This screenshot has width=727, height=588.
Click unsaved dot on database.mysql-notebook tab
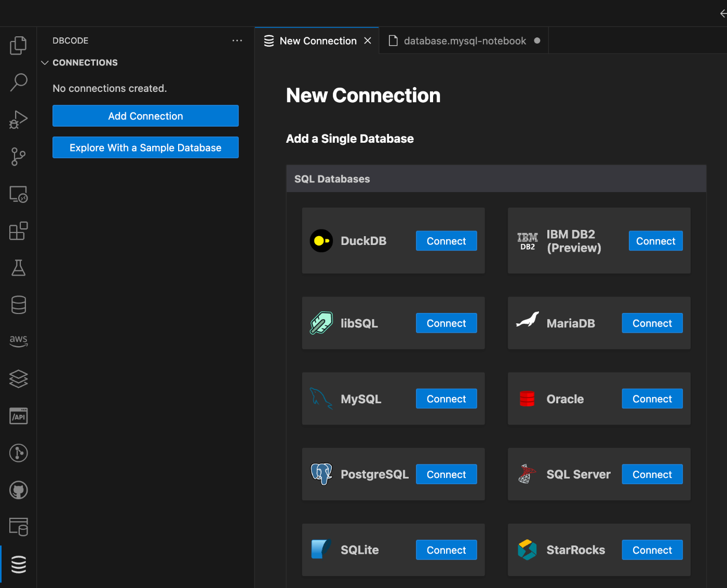(537, 40)
